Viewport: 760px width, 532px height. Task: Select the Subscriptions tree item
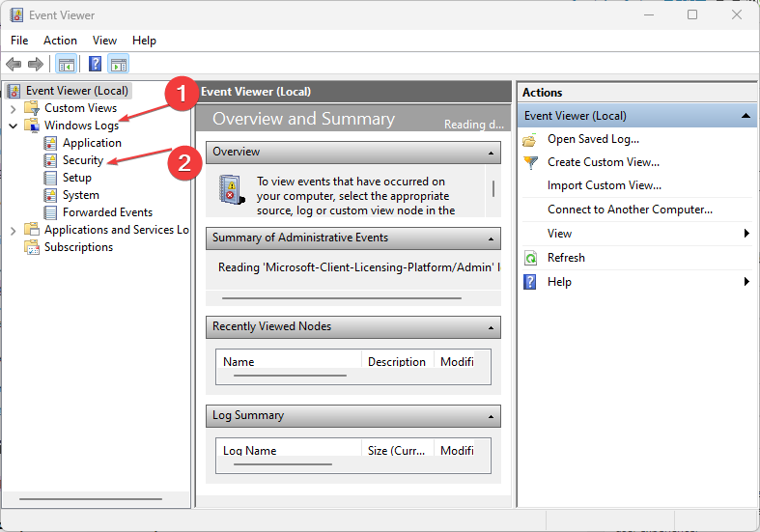point(78,247)
